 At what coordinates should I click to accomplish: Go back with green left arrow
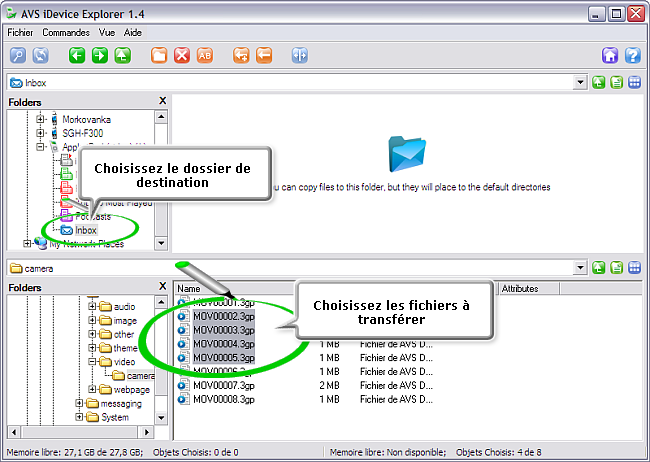(77, 55)
